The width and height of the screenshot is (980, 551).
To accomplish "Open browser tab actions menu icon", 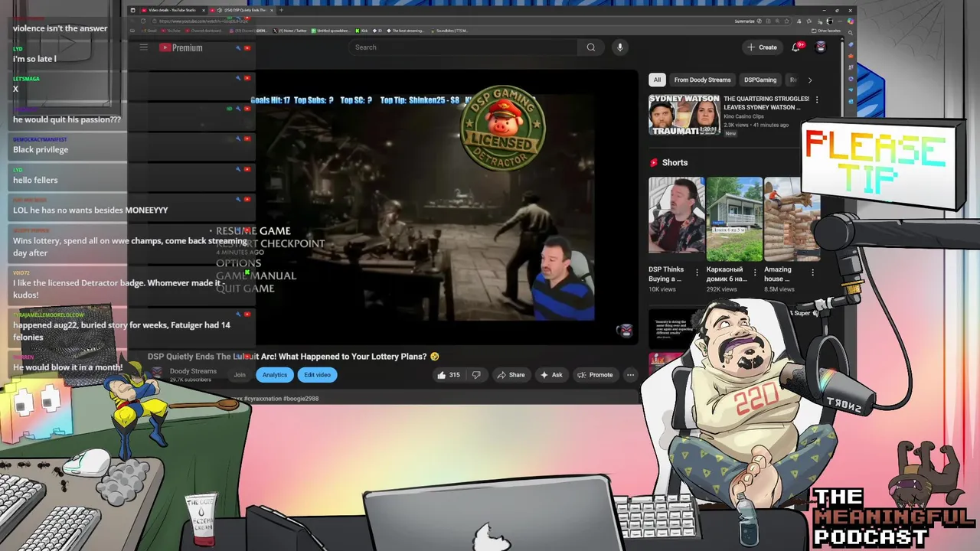I will click(x=132, y=10).
